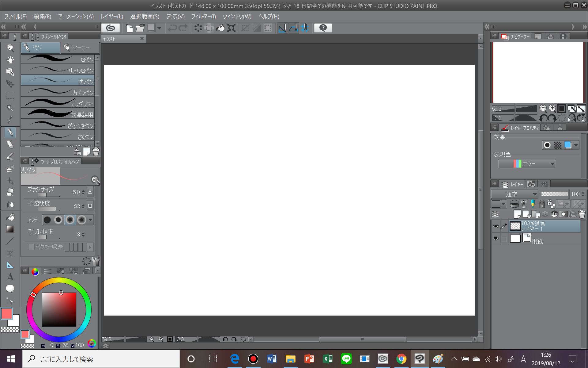
Task: Select the Gradient tool
Action: coord(10,229)
